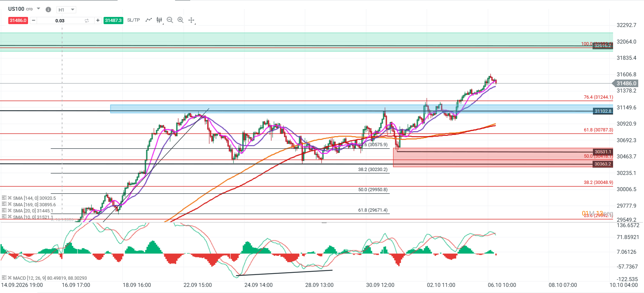Sell at the red 31486.0 price button
The height and width of the screenshot is (293, 644).
coord(18,21)
